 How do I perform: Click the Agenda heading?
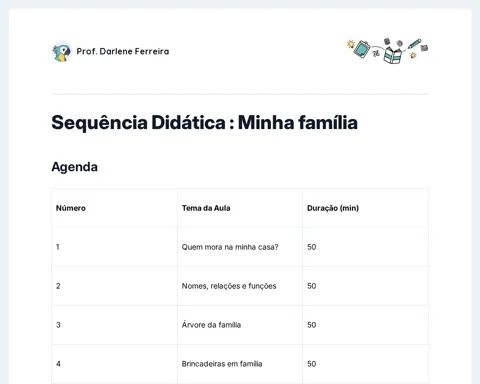(x=74, y=167)
